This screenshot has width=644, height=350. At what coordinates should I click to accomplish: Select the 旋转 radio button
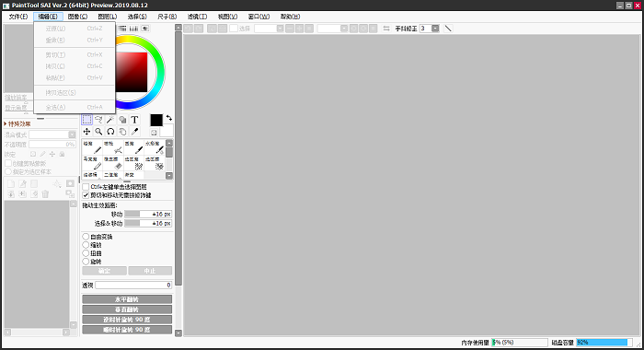86,262
